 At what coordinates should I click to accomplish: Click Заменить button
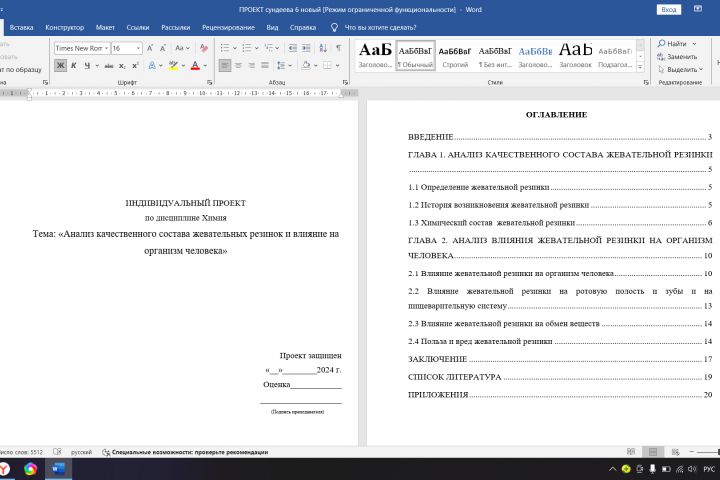[x=677, y=56]
